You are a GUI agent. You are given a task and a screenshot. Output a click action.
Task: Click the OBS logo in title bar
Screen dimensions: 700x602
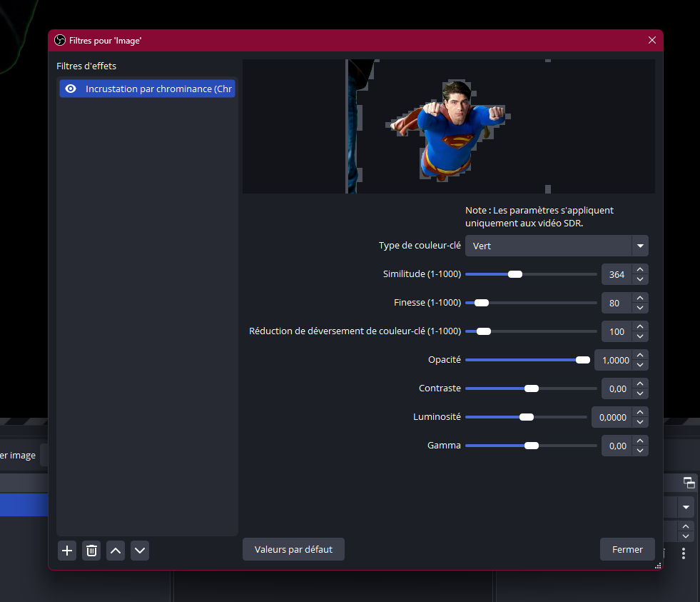60,40
